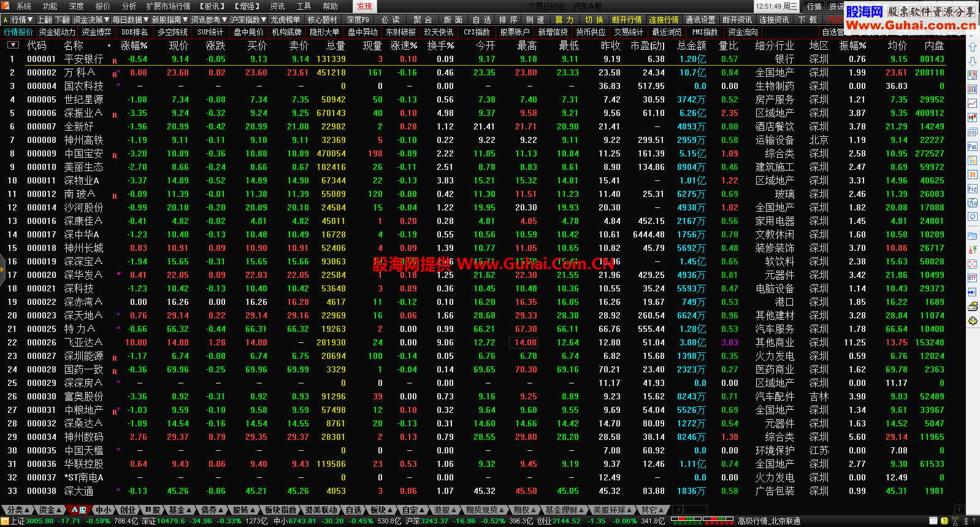Click the 行情 button beside the clock
This screenshot has height=527, width=980.
click(814, 6)
